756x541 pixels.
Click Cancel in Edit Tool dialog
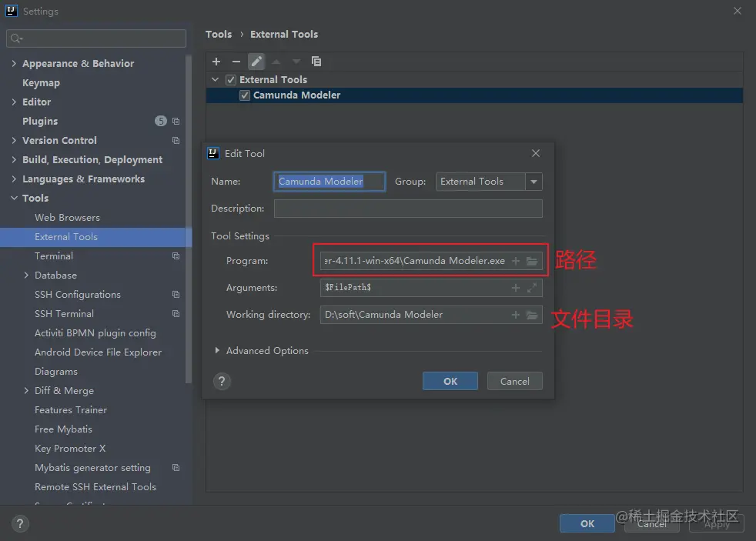(514, 381)
